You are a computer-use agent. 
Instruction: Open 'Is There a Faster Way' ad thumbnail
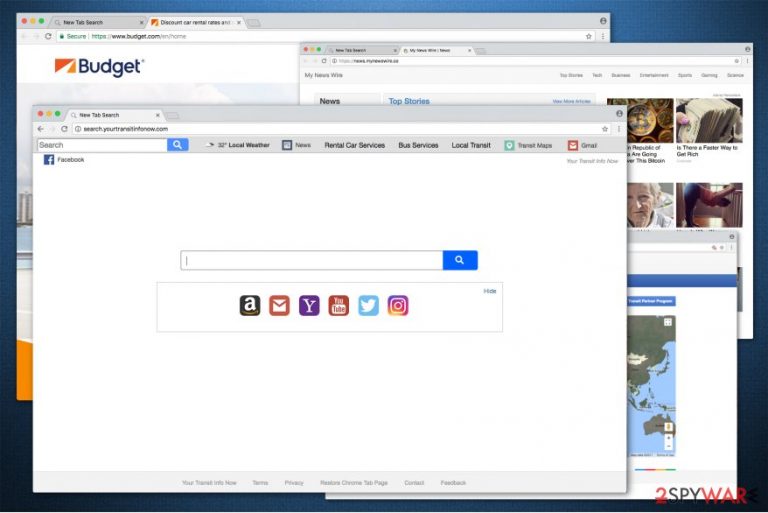[709, 121]
